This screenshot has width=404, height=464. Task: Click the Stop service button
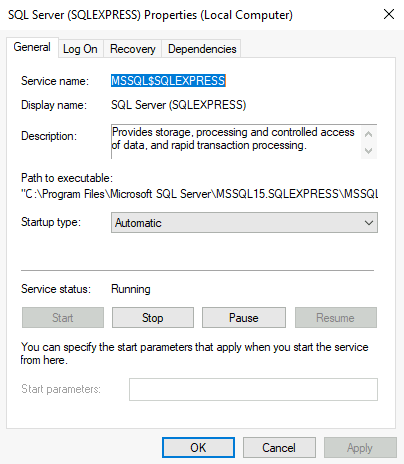[153, 318]
